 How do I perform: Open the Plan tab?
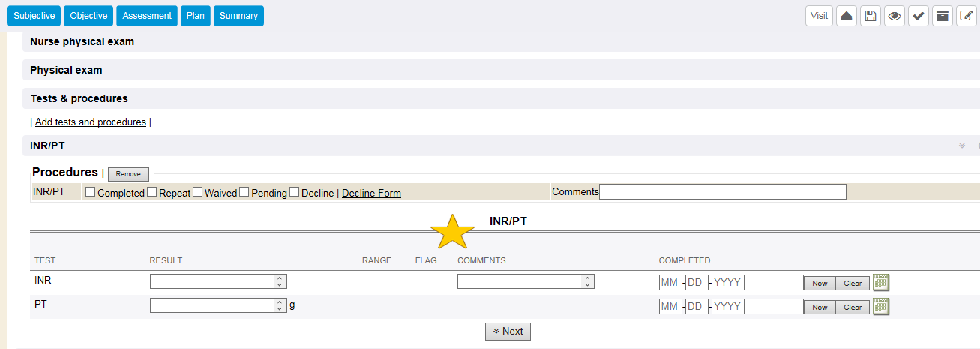195,16
